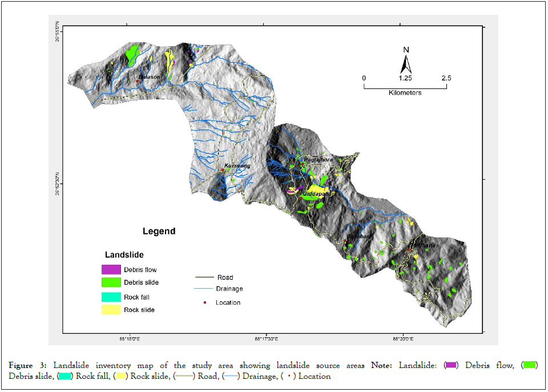Select the Road line symbol in legend
Image resolution: width=548 pixels, height=392 pixels.
203,278
